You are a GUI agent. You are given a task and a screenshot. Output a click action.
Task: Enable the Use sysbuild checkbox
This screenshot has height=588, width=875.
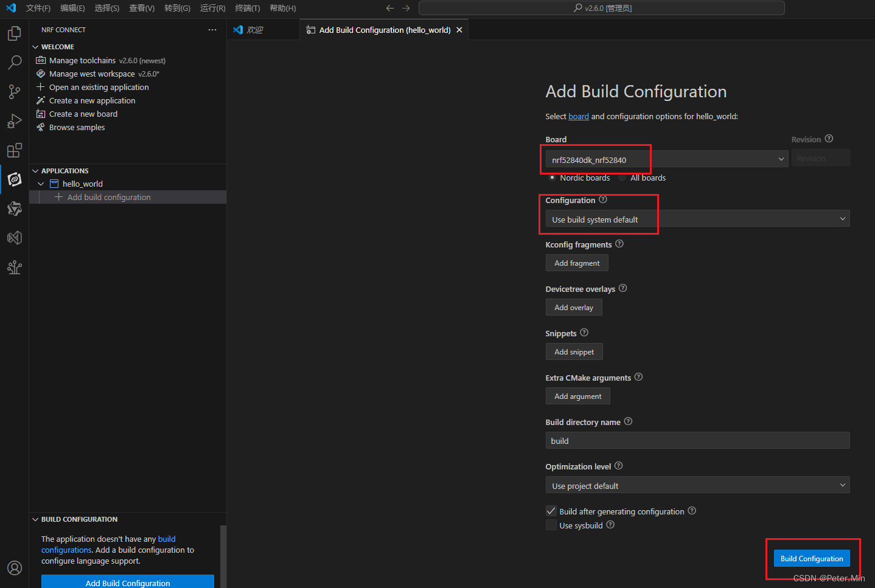(551, 525)
